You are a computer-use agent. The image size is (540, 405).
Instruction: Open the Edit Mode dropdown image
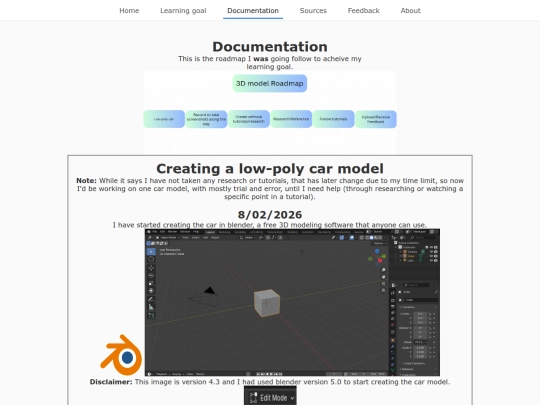[x=270, y=396]
